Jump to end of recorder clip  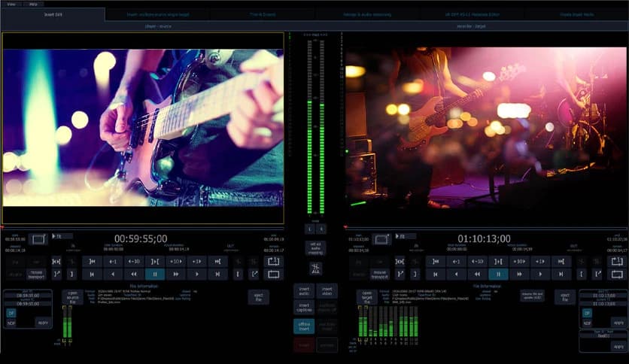[561, 275]
